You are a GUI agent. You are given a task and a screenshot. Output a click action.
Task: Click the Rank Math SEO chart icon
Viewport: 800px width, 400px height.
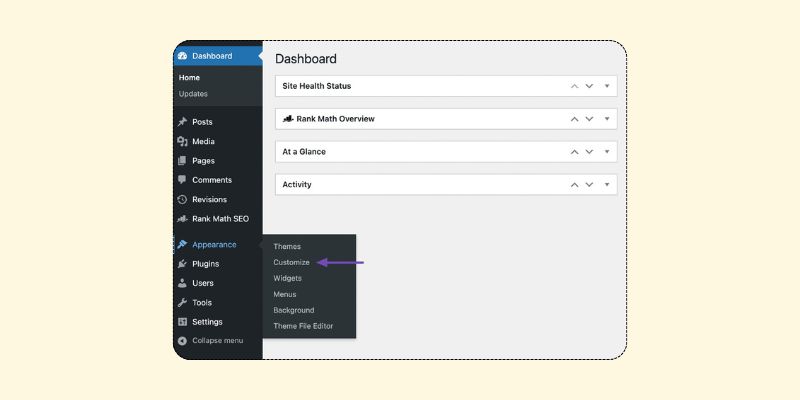point(182,219)
